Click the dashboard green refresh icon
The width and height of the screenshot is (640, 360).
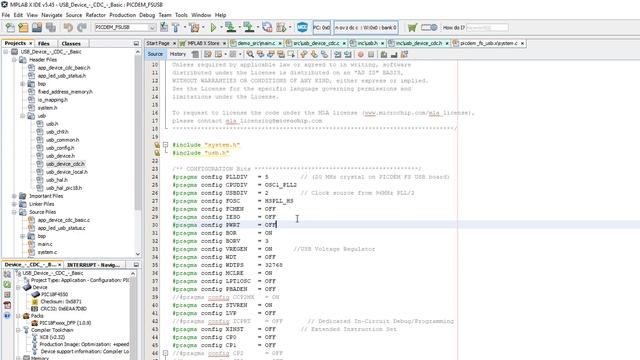(x=7, y=284)
